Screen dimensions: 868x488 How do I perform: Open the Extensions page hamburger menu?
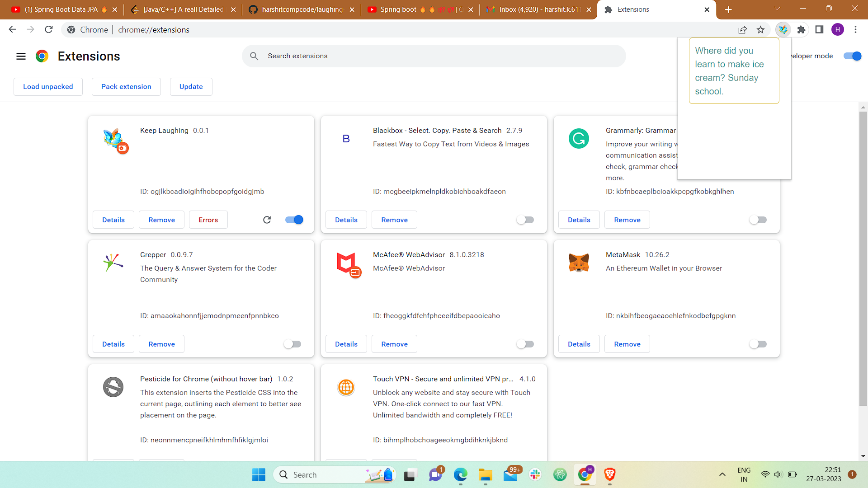click(21, 56)
